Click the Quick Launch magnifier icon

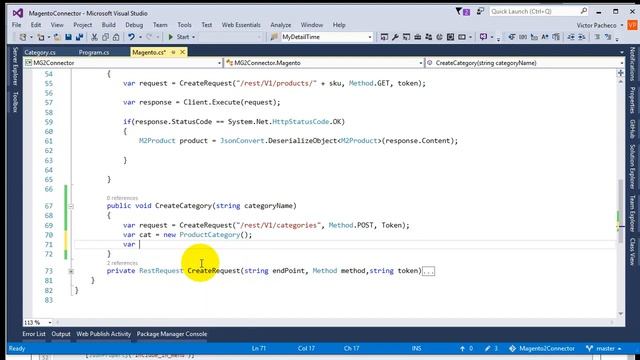click(x=584, y=11)
